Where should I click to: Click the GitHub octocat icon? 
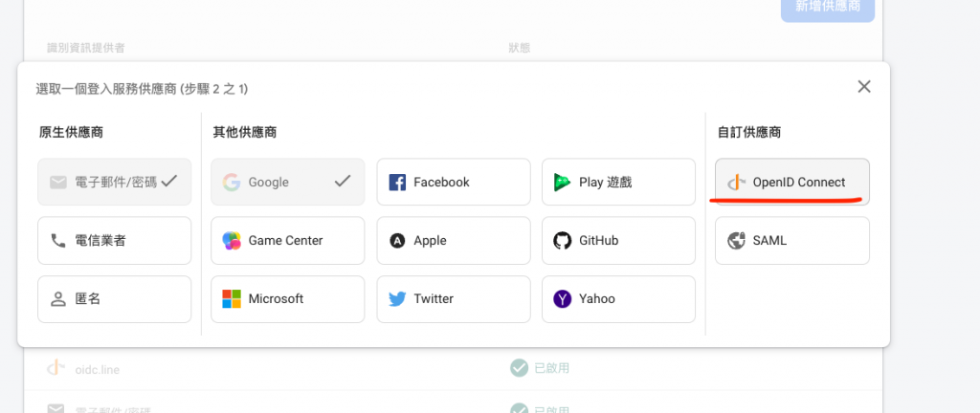click(563, 240)
